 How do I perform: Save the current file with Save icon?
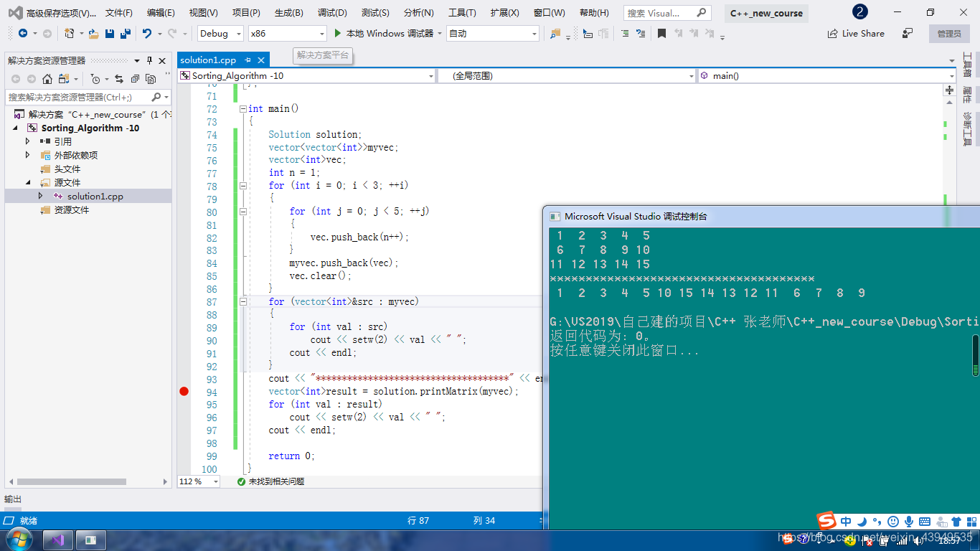[x=110, y=34]
